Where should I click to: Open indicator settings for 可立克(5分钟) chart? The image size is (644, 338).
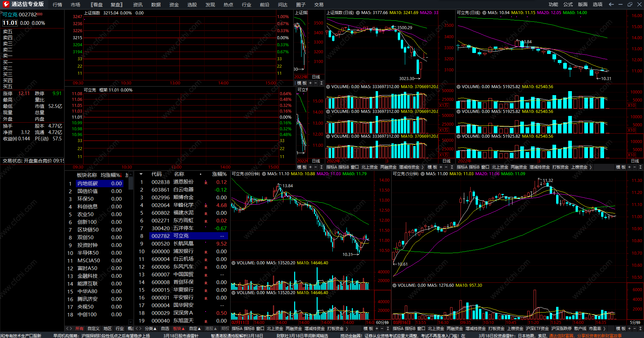tap(423, 174)
